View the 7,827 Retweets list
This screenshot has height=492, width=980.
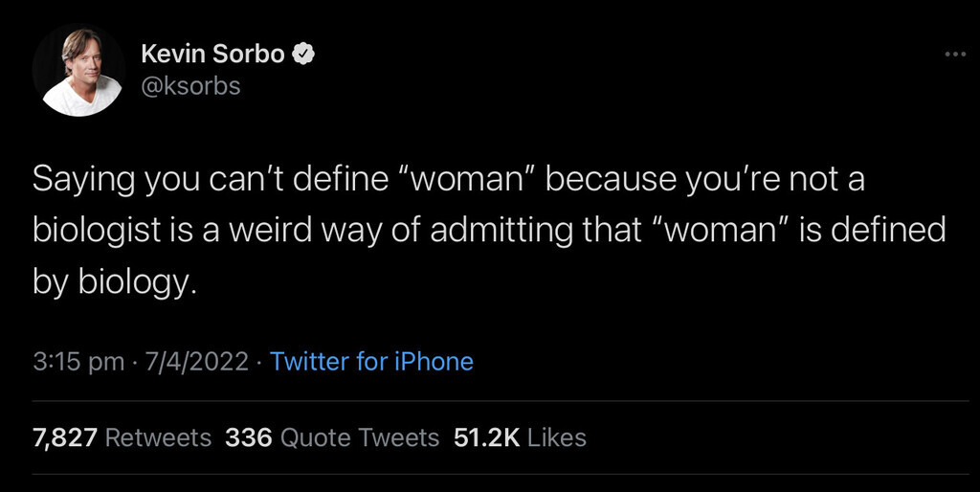click(122, 437)
